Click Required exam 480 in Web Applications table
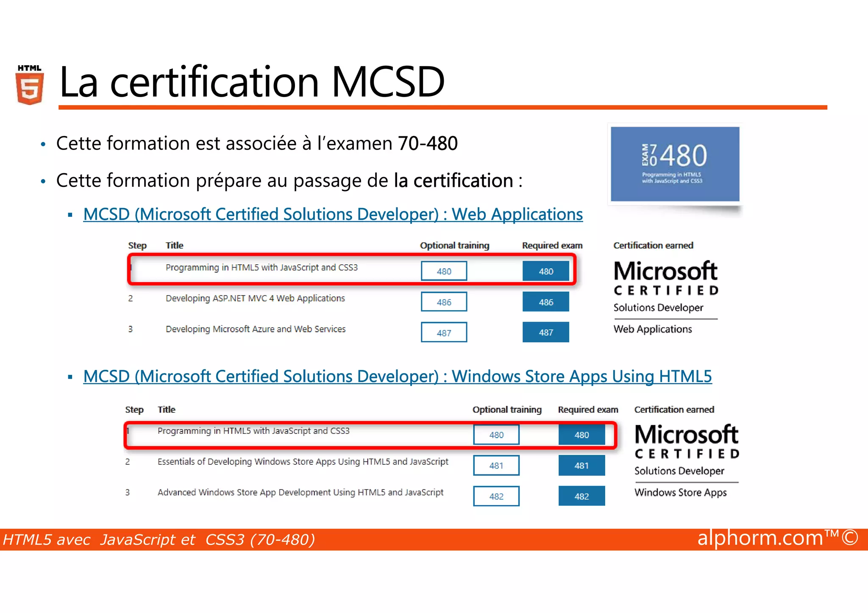 pyautogui.click(x=546, y=271)
